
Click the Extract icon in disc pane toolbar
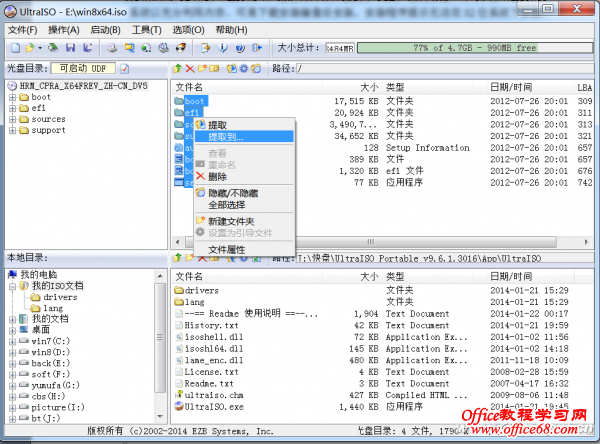click(231, 69)
